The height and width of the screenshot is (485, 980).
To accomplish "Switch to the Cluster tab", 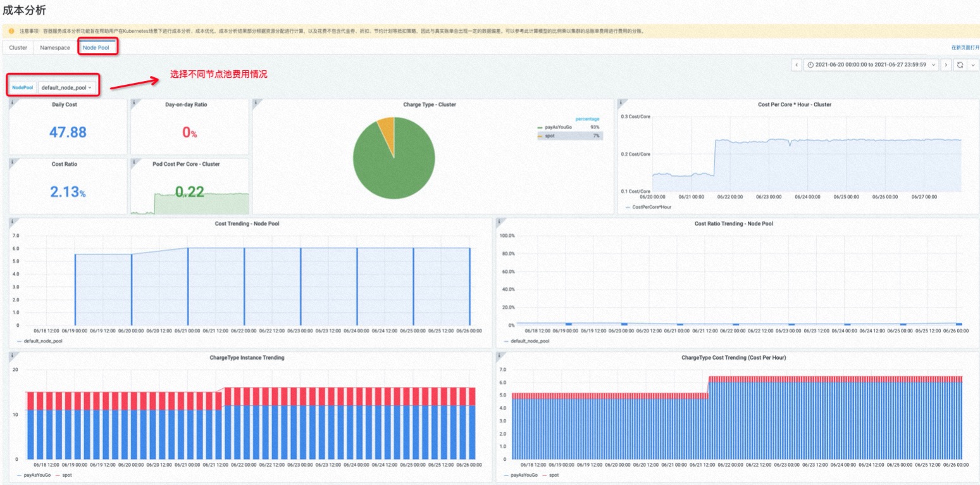I will point(18,47).
